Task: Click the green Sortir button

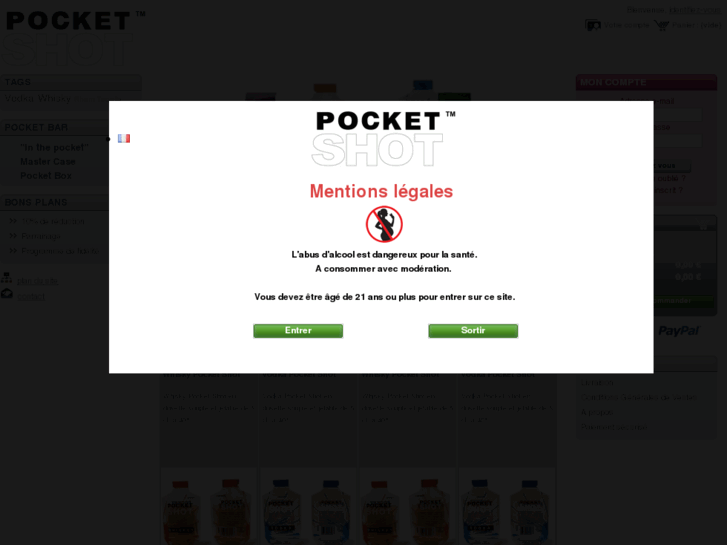Action: [x=473, y=331]
